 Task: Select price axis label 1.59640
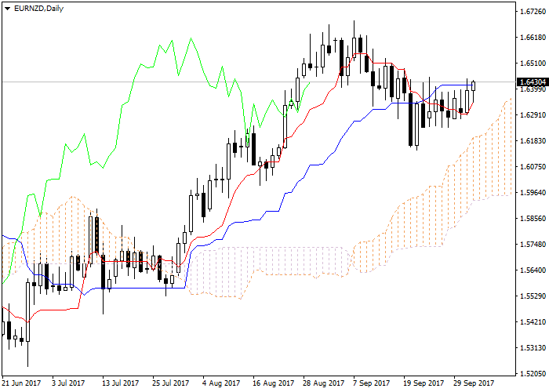[x=533, y=193]
